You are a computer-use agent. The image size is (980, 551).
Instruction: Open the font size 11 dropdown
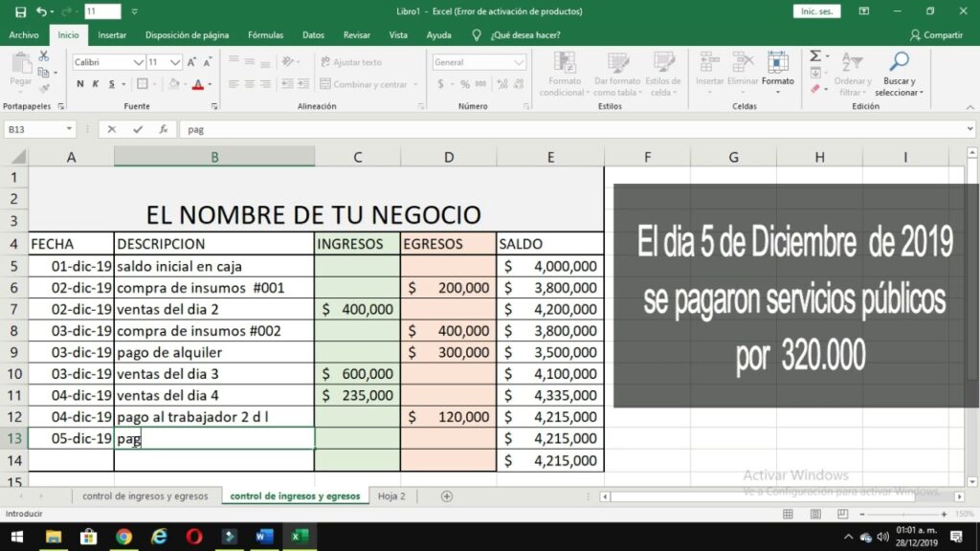[x=173, y=62]
